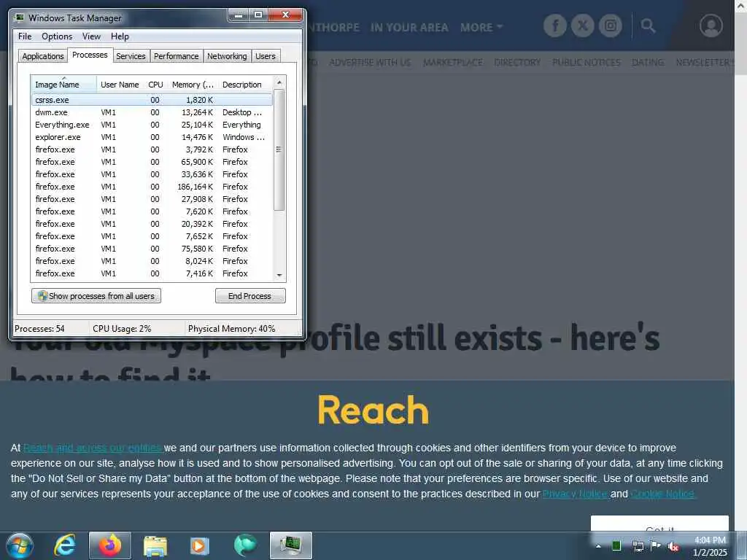Click the process list scrollbar thumb
Viewport: 747px width, 560px height.
(x=279, y=149)
